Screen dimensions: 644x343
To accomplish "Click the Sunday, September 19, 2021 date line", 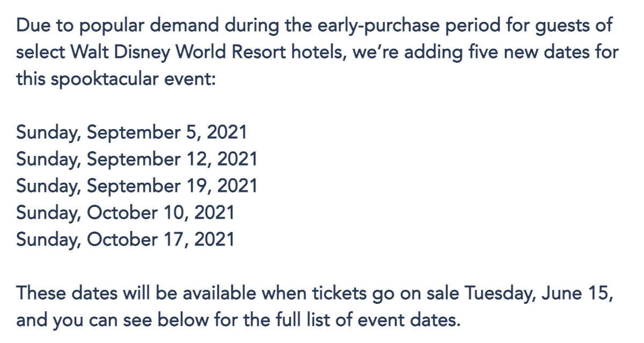I will pos(137,186).
